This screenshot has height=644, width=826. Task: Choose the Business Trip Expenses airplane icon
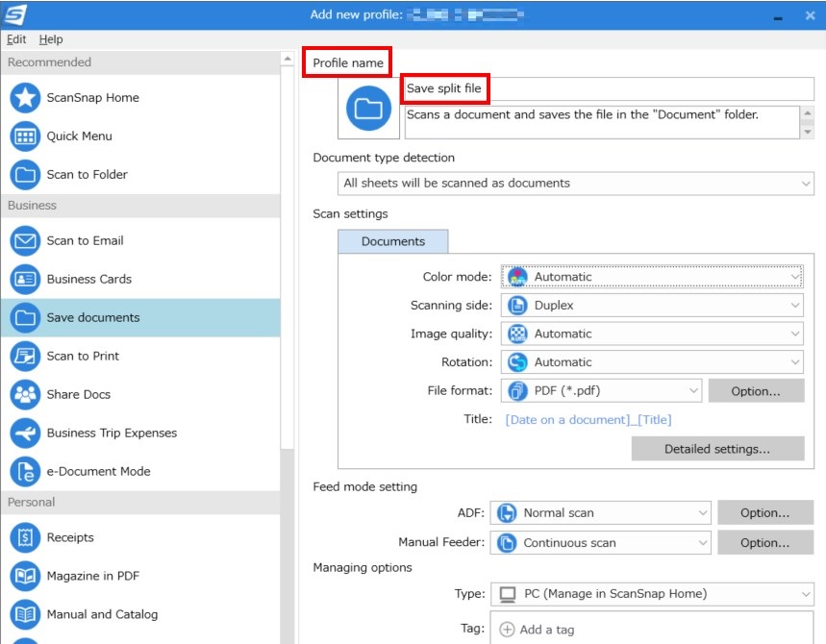coord(25,433)
